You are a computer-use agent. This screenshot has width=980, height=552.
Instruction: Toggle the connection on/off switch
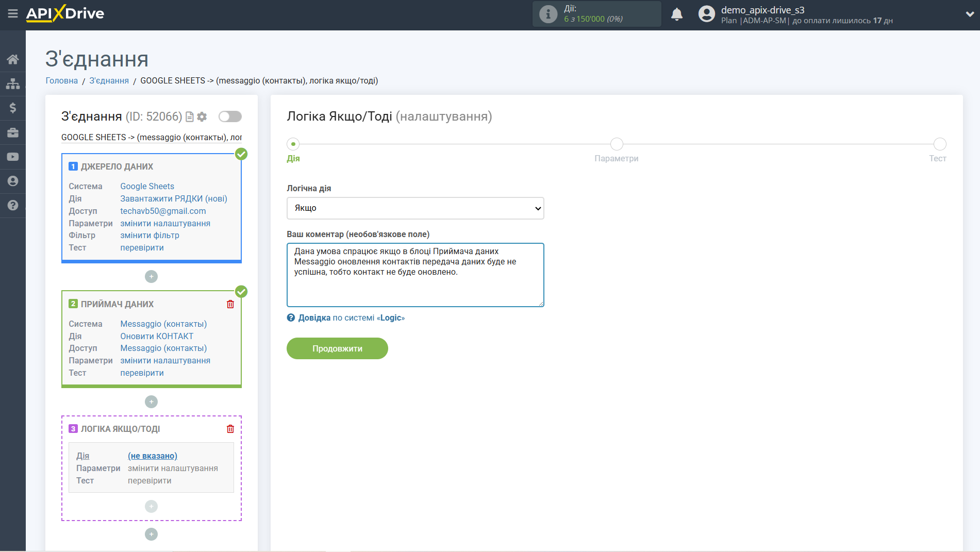tap(230, 116)
